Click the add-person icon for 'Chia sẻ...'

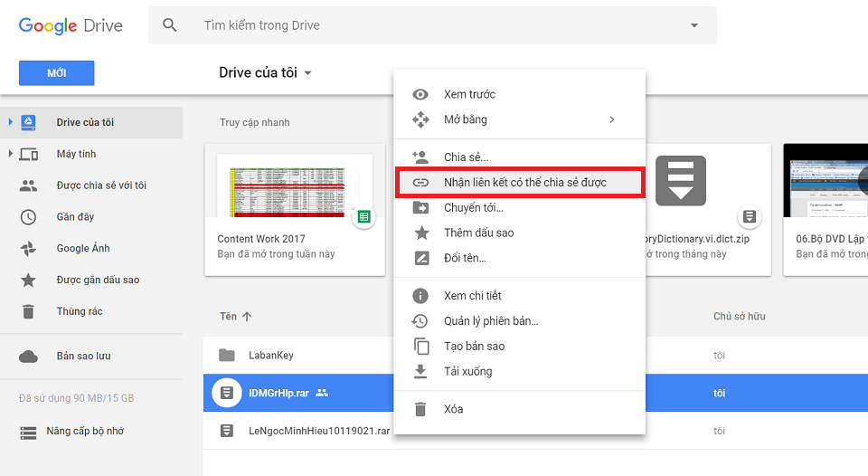[x=420, y=157]
